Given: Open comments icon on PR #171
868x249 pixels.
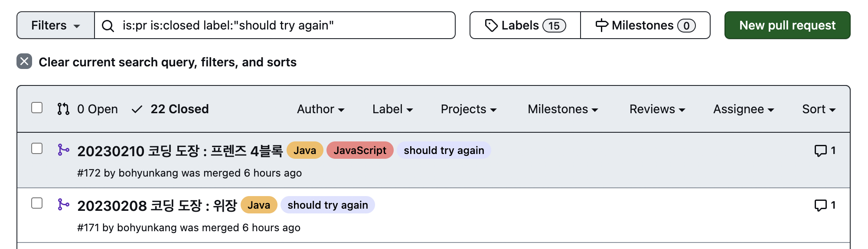Looking at the screenshot, I should 820,205.
